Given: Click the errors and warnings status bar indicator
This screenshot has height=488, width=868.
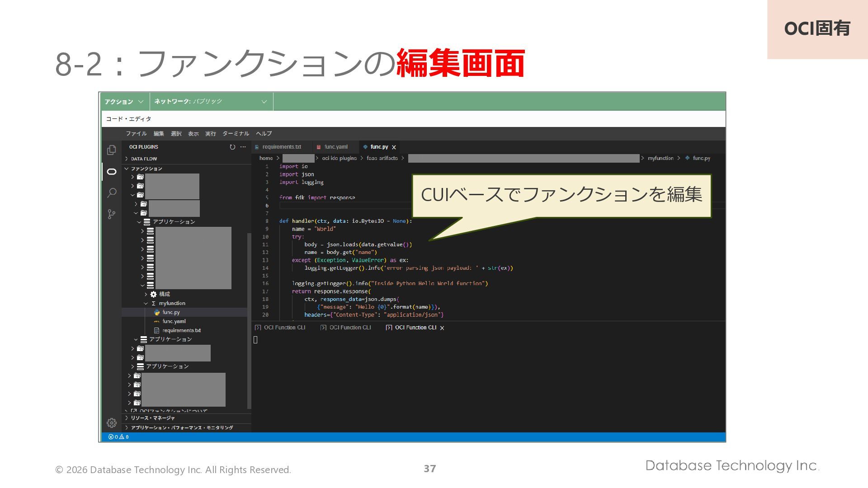Looking at the screenshot, I should tap(118, 437).
